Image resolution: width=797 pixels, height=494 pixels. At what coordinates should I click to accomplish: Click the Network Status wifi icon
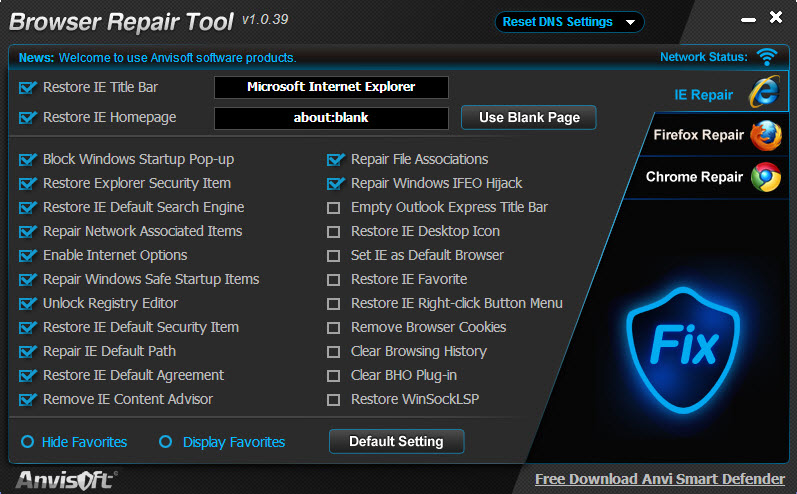[767, 56]
